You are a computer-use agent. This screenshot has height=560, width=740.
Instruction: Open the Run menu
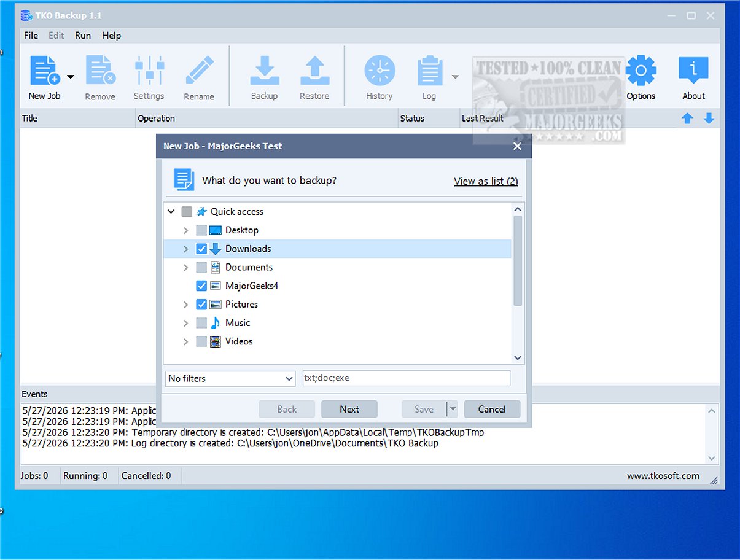[x=83, y=36]
